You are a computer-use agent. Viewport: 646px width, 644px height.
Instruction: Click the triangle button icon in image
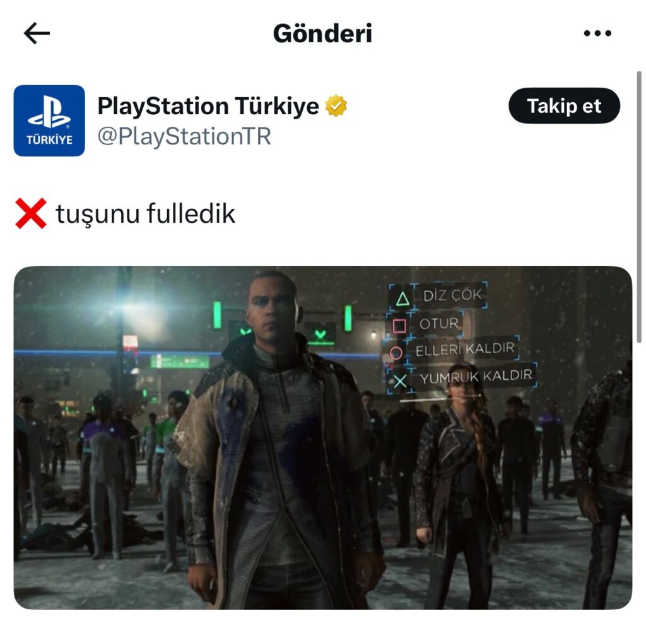(x=402, y=299)
